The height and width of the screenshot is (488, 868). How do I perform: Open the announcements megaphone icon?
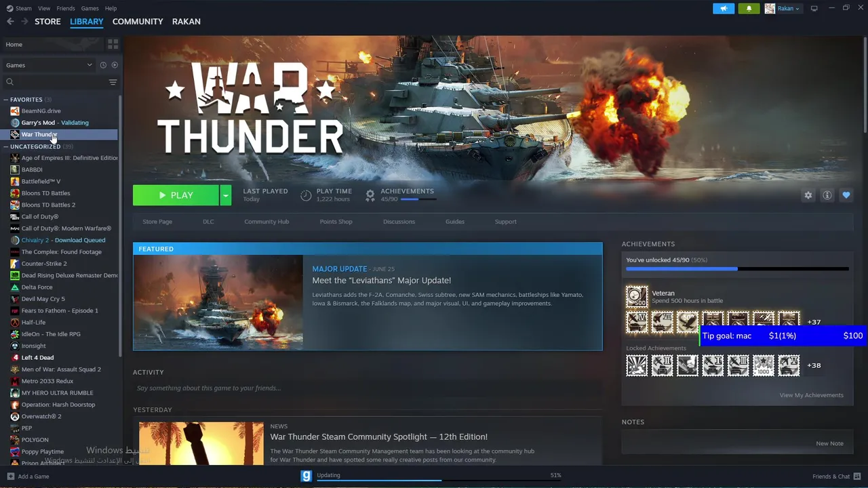[724, 8]
